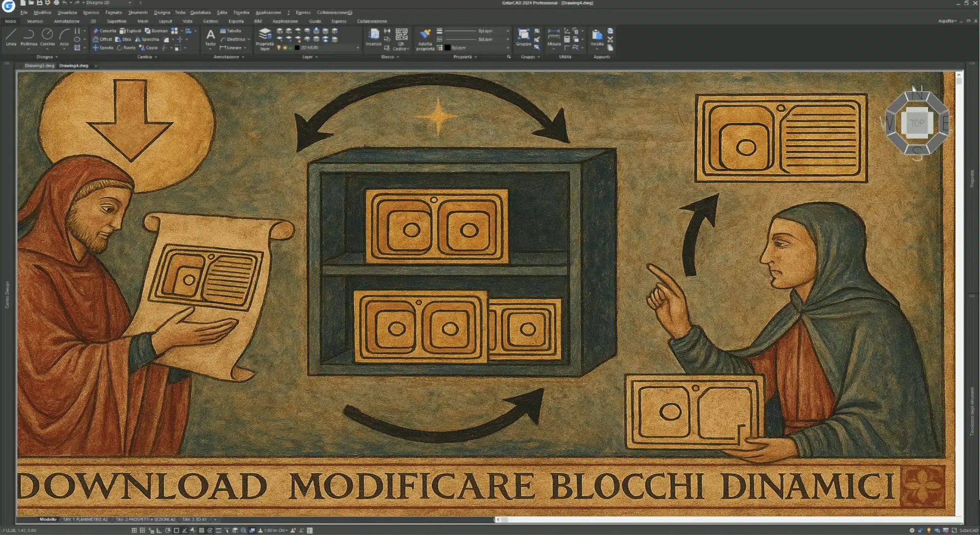
Task: Click the Adotta proprietà brush icon
Action: 425,39
